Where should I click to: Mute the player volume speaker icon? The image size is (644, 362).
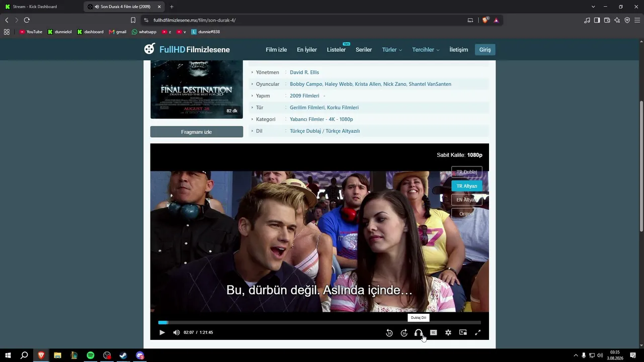(x=176, y=332)
